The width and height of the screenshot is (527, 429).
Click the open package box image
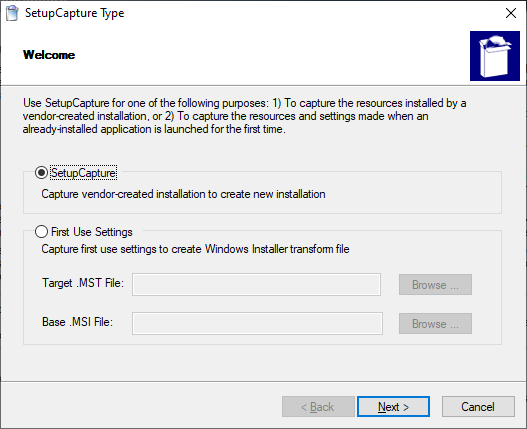pos(495,56)
